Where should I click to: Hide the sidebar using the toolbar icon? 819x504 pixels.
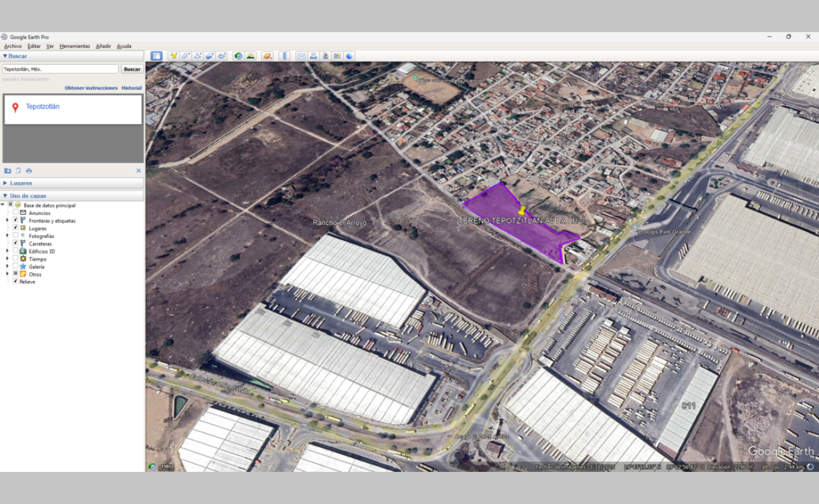(x=156, y=56)
